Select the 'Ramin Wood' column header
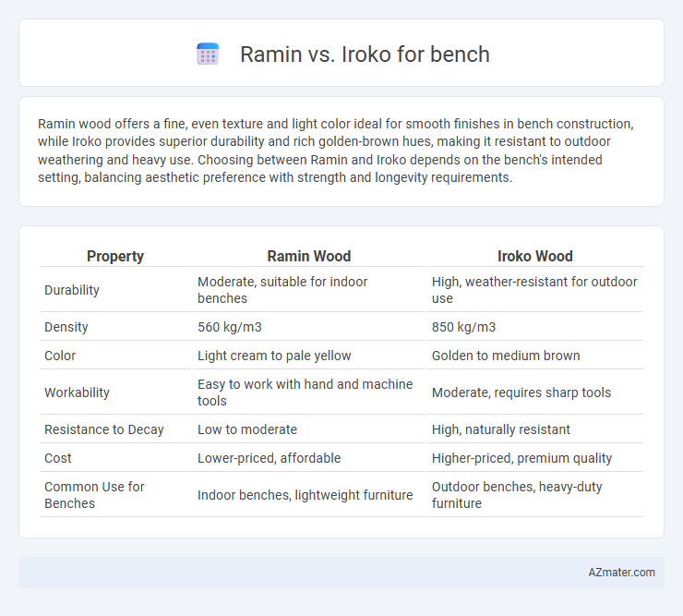This screenshot has width=683, height=616. tap(309, 257)
